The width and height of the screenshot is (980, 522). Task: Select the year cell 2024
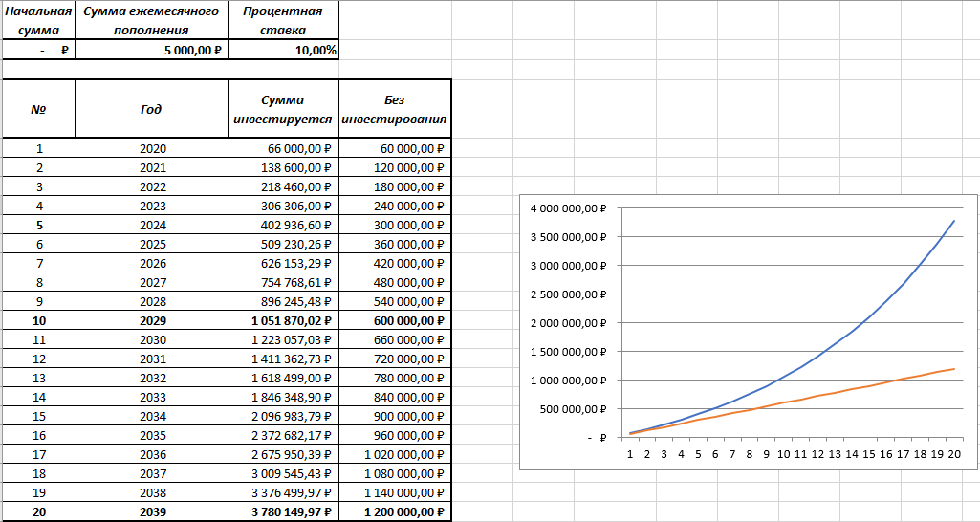152,225
